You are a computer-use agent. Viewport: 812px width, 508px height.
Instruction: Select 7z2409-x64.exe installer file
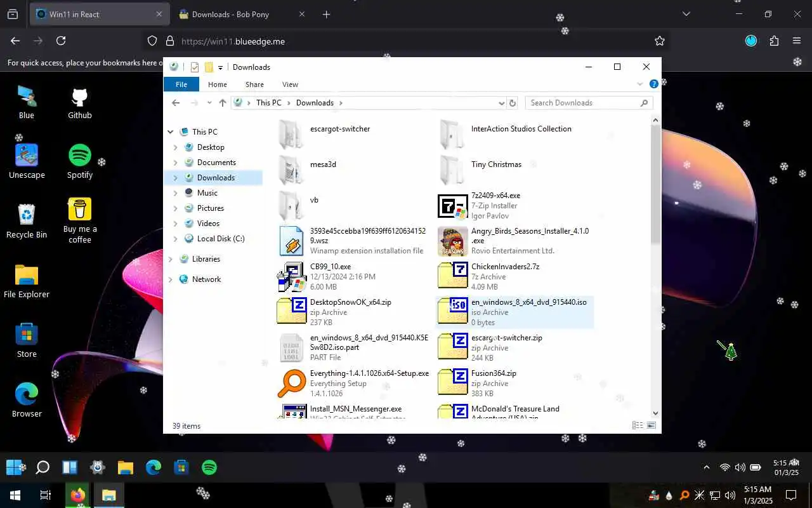point(514,206)
